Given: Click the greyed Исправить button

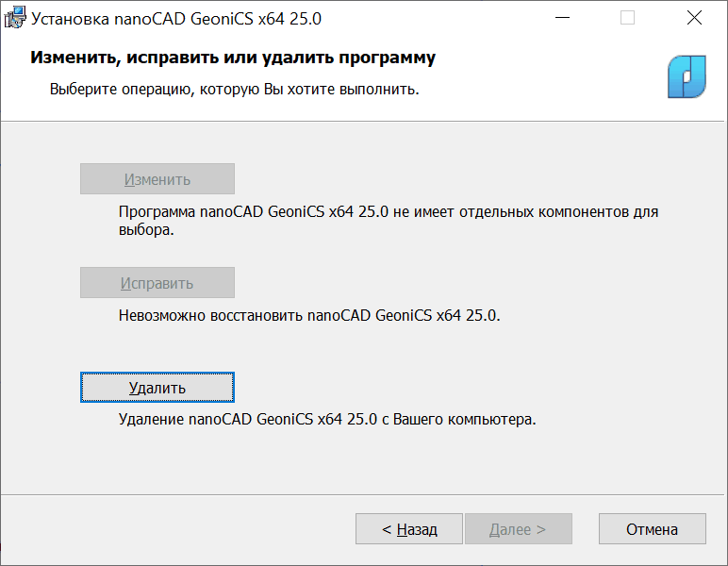Looking at the screenshot, I should (x=157, y=282).
